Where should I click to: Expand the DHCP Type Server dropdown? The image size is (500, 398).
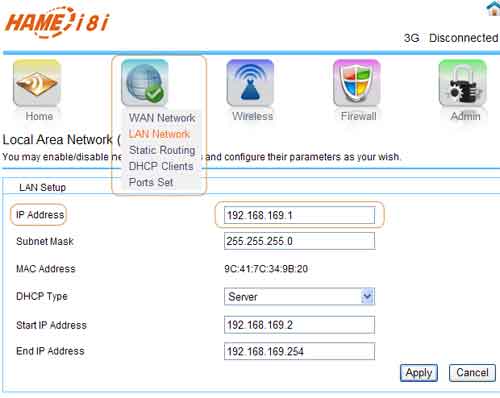coord(299,296)
